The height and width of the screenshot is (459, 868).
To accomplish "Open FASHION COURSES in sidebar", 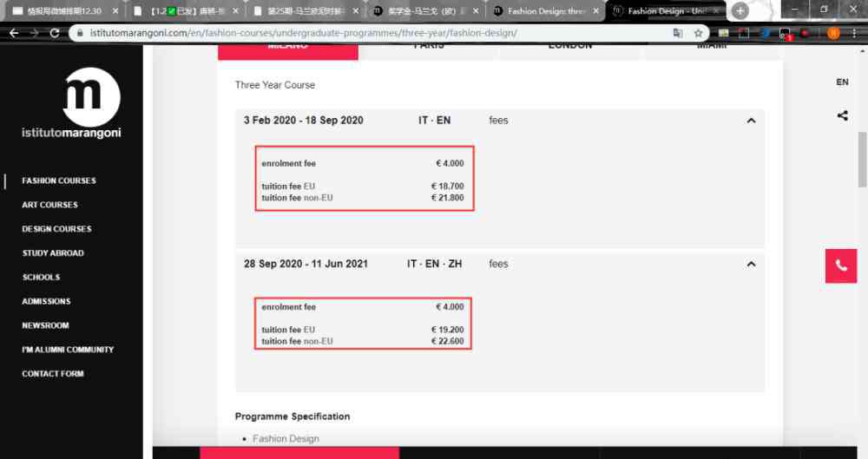I will coord(59,180).
